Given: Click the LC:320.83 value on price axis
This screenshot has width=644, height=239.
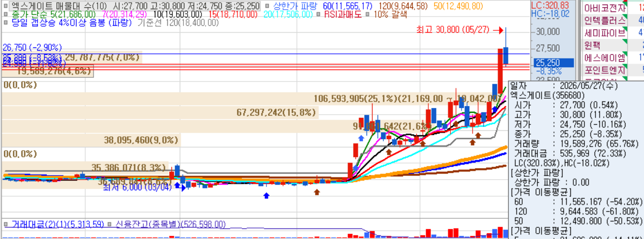Looking at the screenshot, I should pos(550,6).
